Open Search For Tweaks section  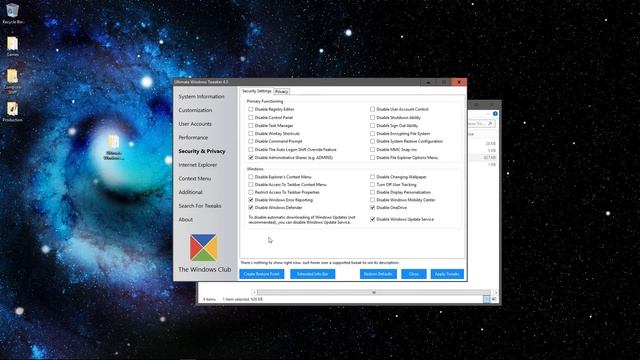click(x=200, y=206)
